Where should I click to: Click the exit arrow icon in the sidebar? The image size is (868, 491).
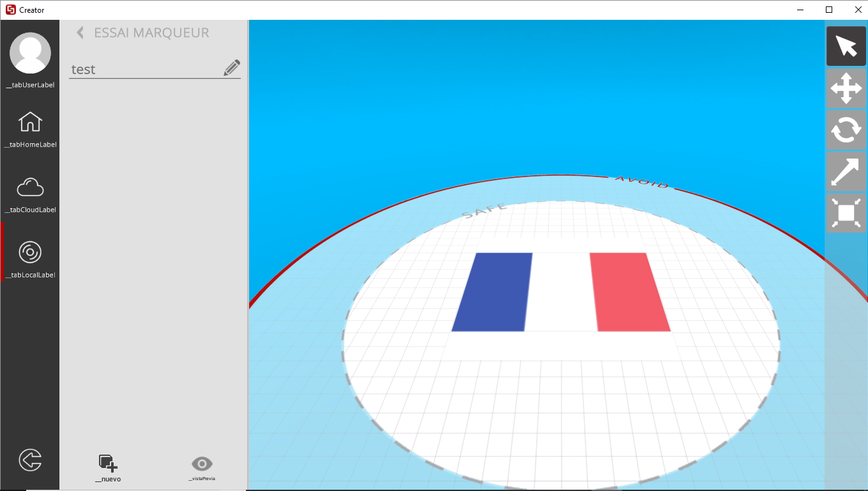[x=30, y=460]
